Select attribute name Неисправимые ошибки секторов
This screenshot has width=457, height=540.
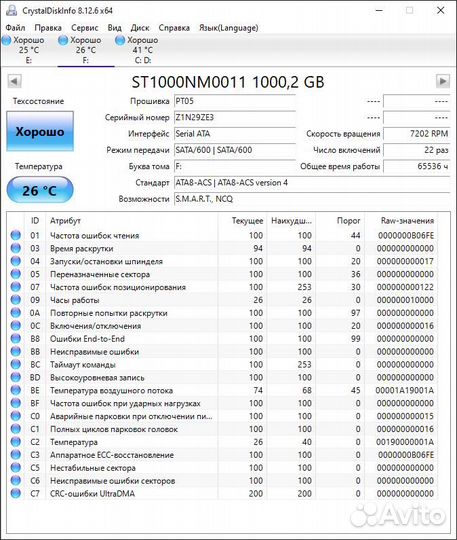click(113, 480)
